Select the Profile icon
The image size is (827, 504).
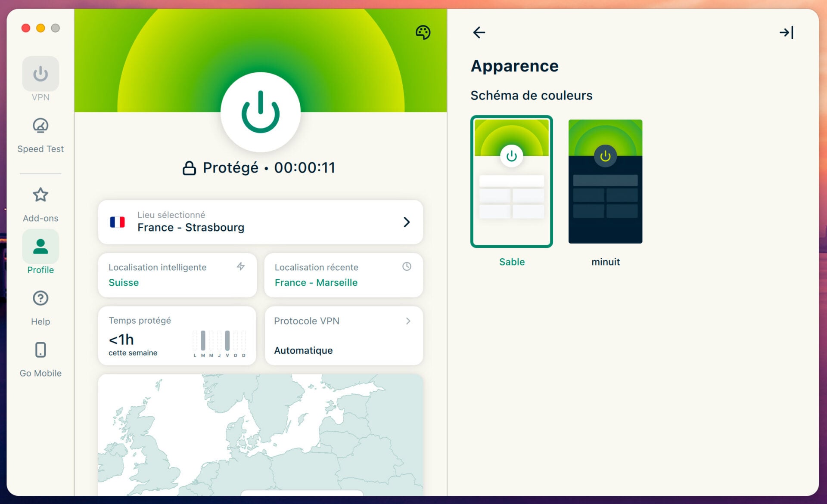click(x=40, y=247)
